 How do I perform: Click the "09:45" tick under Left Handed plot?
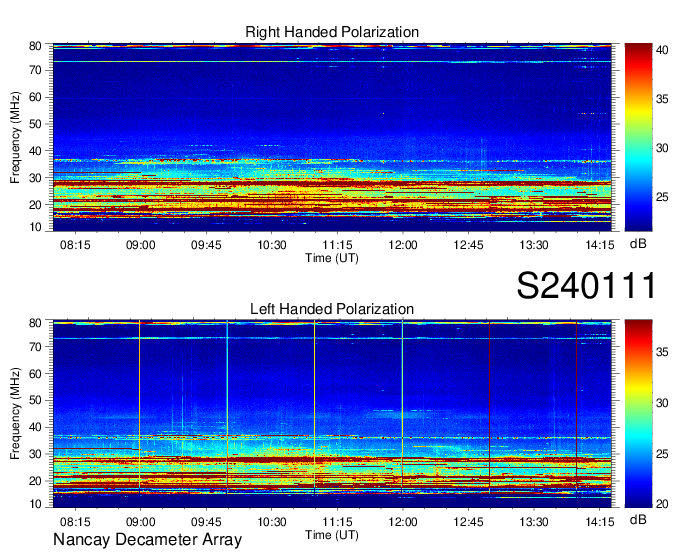[x=206, y=522]
